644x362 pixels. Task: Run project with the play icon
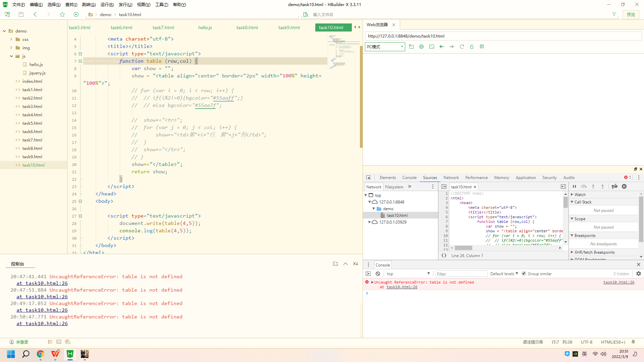[x=76, y=14]
